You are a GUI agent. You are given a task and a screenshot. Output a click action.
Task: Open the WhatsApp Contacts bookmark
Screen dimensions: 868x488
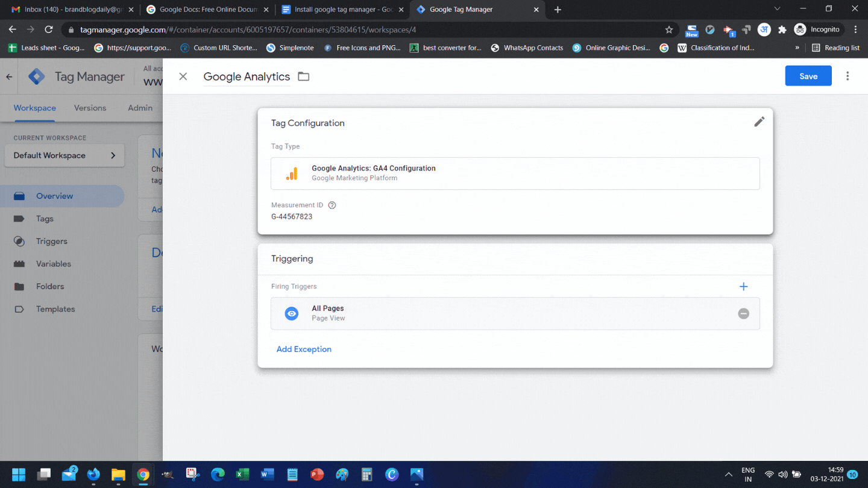coord(527,48)
